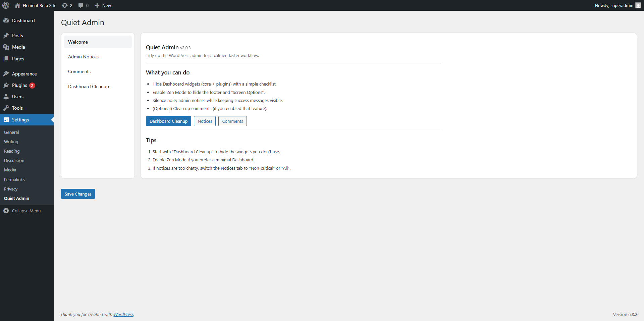Image resolution: width=644 pixels, height=321 pixels.
Task: Open the Tools menu item
Action: 27,108
